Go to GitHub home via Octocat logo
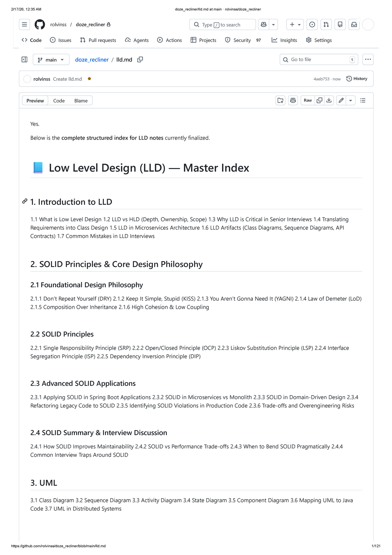Screen dimensions: 392x555 (40, 25)
